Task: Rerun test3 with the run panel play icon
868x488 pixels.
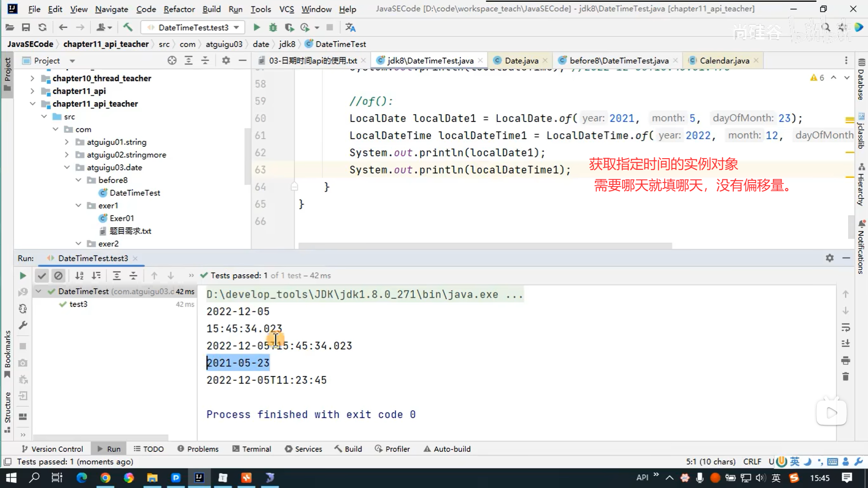Action: 23,276
